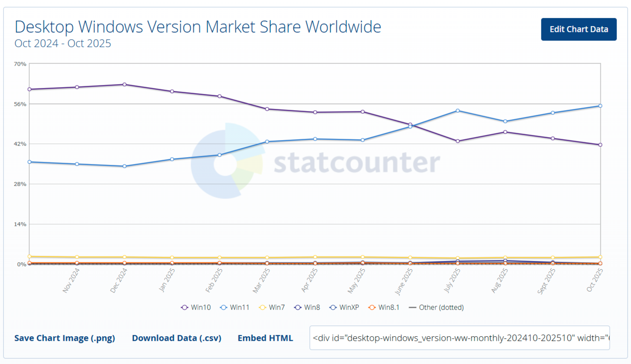Click the Win8.1 orange legend marker
Screen dimensions: 631x364
(372, 308)
